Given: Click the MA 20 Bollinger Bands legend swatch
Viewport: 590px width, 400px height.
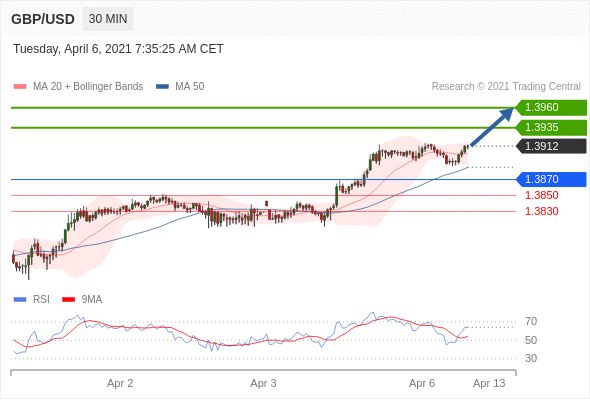Looking at the screenshot, I should tap(20, 87).
